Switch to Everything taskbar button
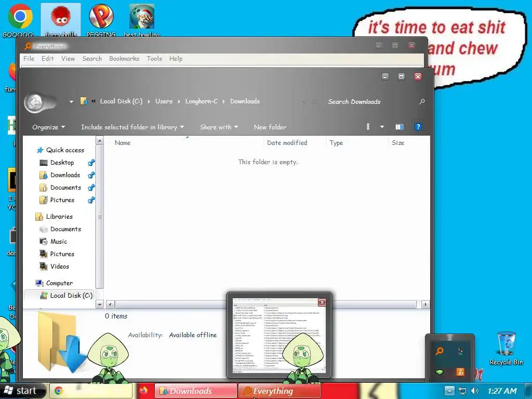Screen dimensions: 532x399 click(x=280, y=391)
